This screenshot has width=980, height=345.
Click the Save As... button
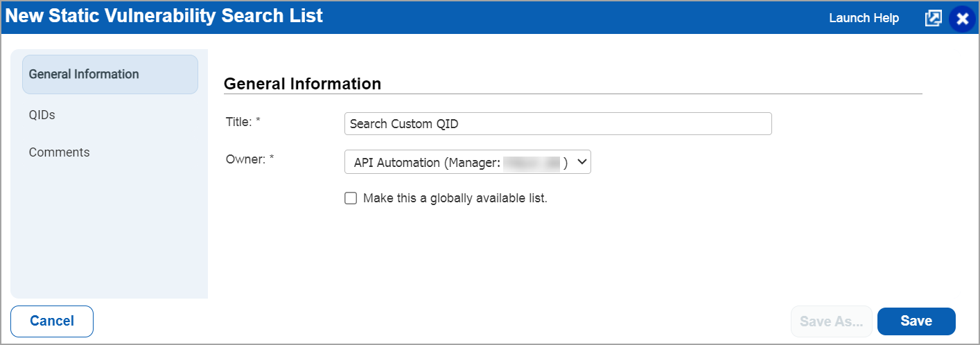coord(831,321)
